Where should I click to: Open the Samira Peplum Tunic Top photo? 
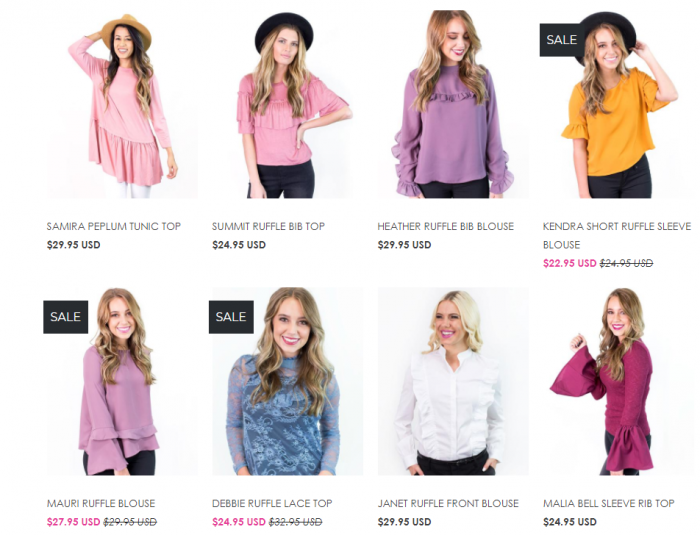click(122, 104)
